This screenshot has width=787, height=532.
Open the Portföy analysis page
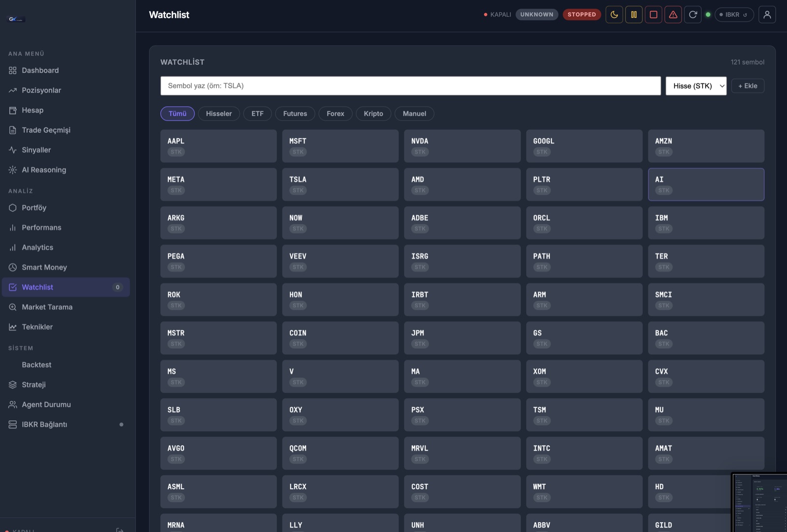(x=66, y=207)
